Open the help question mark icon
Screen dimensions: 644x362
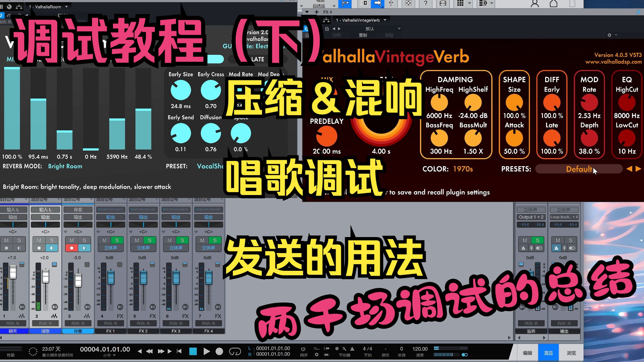[425, 3]
